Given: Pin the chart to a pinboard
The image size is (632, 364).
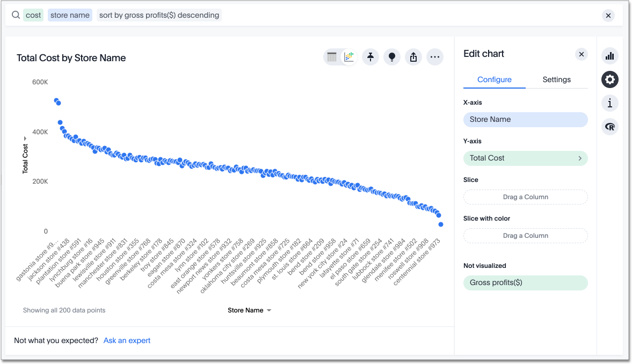Looking at the screenshot, I should click(371, 57).
